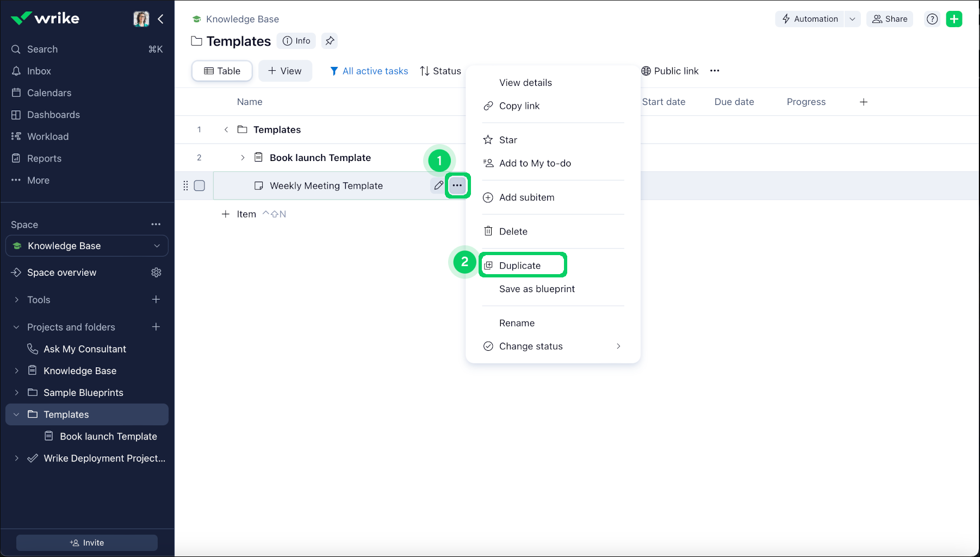Collapse the Templates folder in sidebar
Image resolution: width=980 pixels, height=557 pixels.
[16, 414]
